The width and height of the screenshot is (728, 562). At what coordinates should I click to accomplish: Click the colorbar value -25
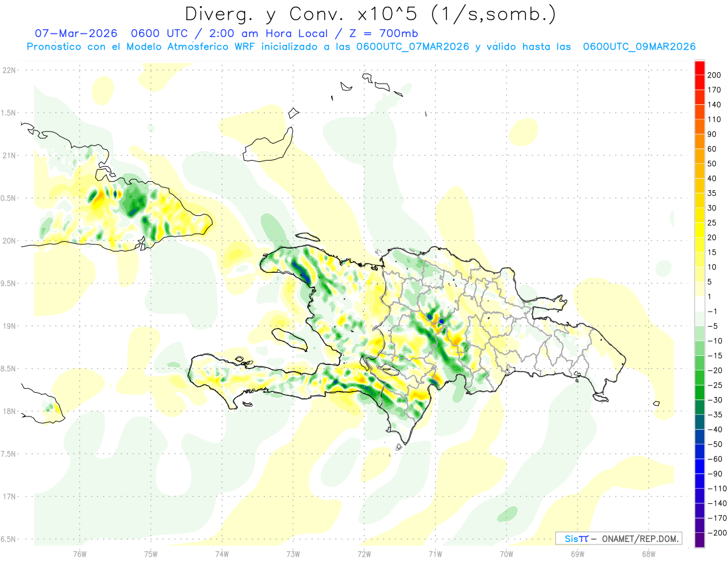coord(714,385)
